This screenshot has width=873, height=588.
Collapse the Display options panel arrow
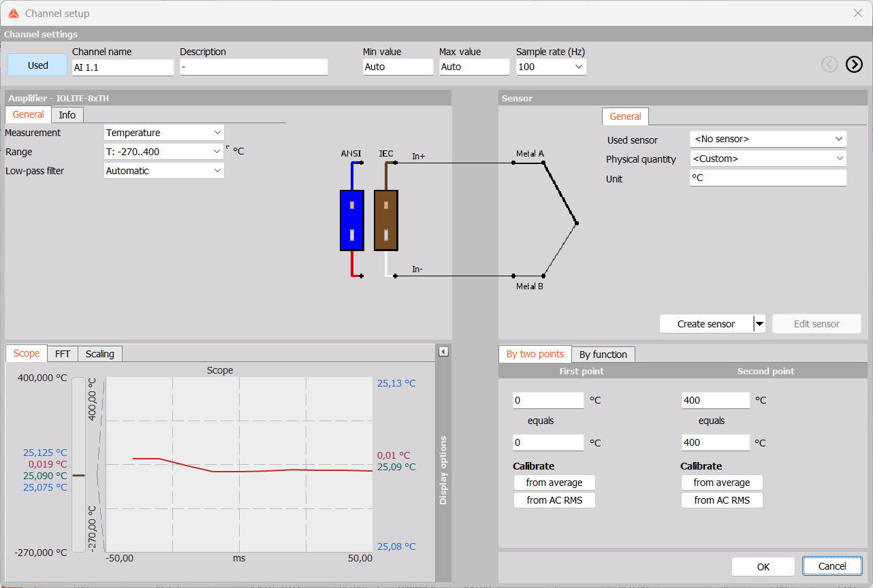443,352
